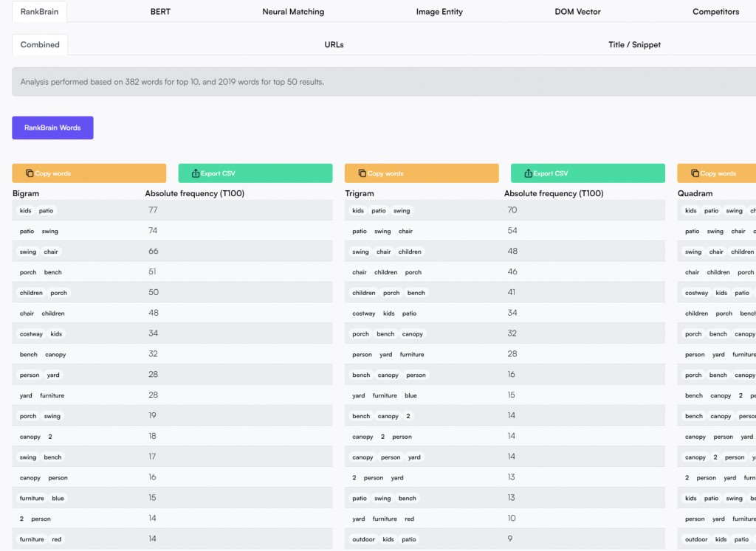The image size is (756, 551).
Task: Click the copy icon in Trigram Copy words
Action: tap(362, 173)
